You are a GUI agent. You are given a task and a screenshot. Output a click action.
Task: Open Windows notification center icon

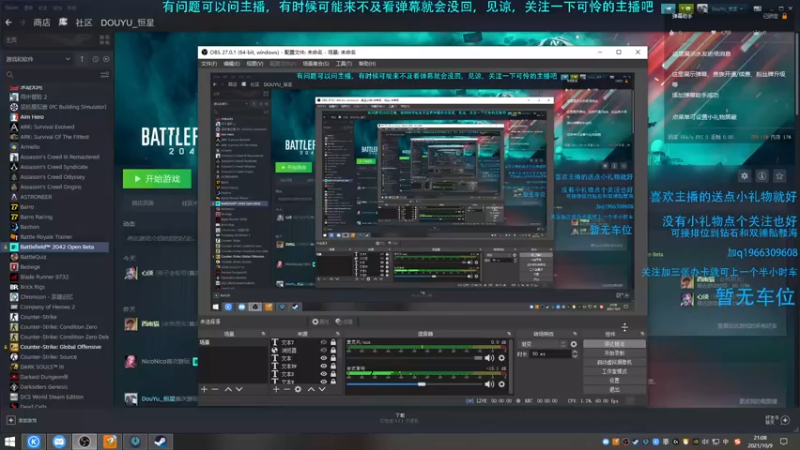[x=784, y=441]
